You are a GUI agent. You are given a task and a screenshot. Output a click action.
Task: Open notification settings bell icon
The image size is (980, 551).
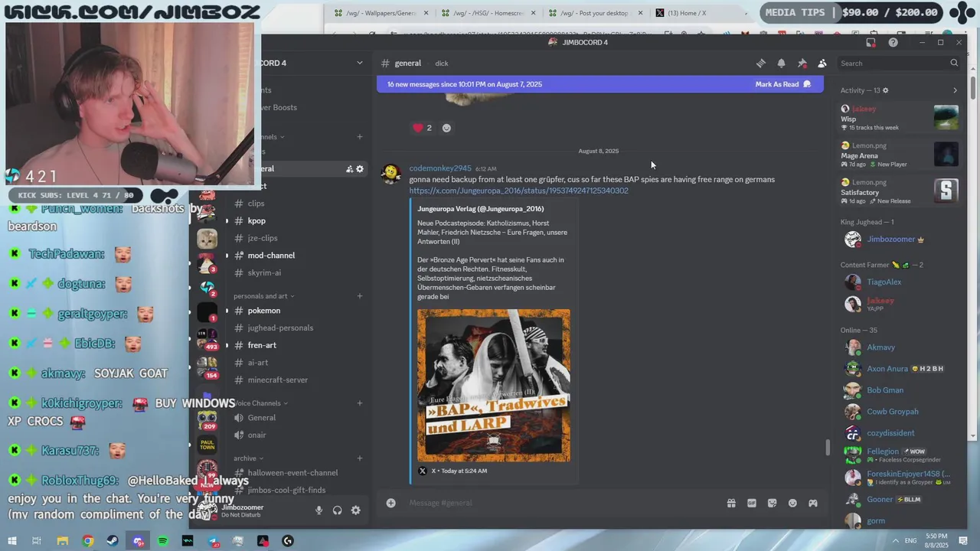point(781,64)
